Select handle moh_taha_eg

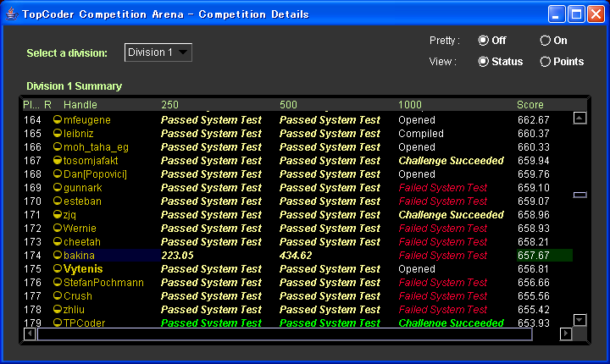pos(96,147)
